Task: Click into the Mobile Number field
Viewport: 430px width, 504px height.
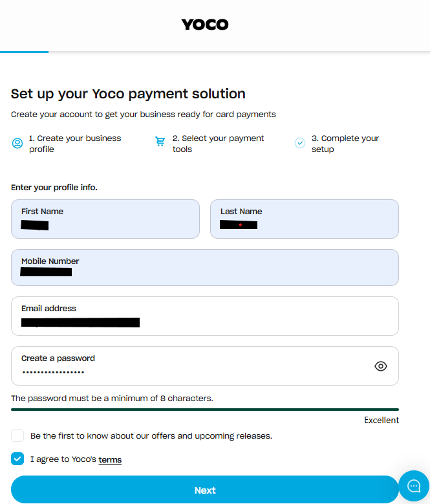Action: [204, 268]
